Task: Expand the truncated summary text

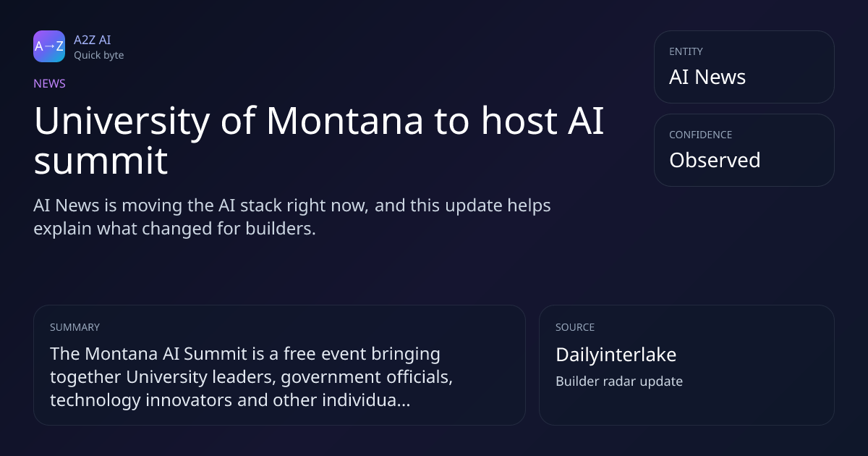Action: coord(251,377)
